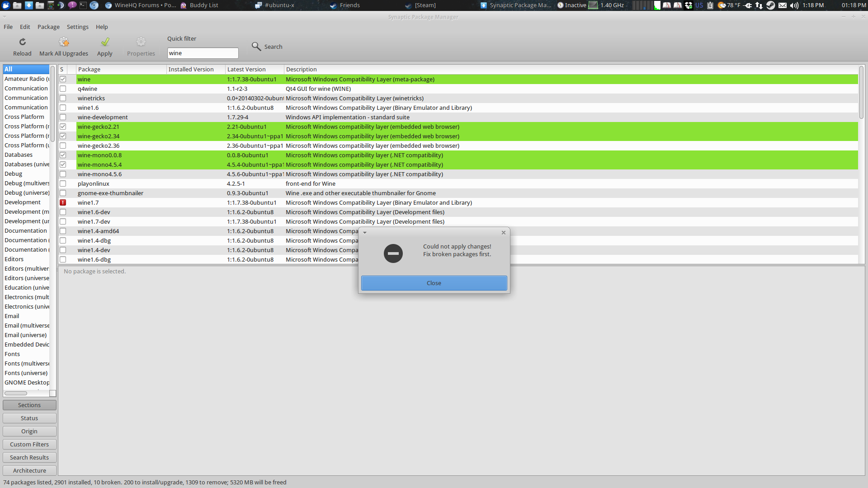The height and width of the screenshot is (488, 868).
Task: Open the volume control tray icon
Action: pos(794,5)
